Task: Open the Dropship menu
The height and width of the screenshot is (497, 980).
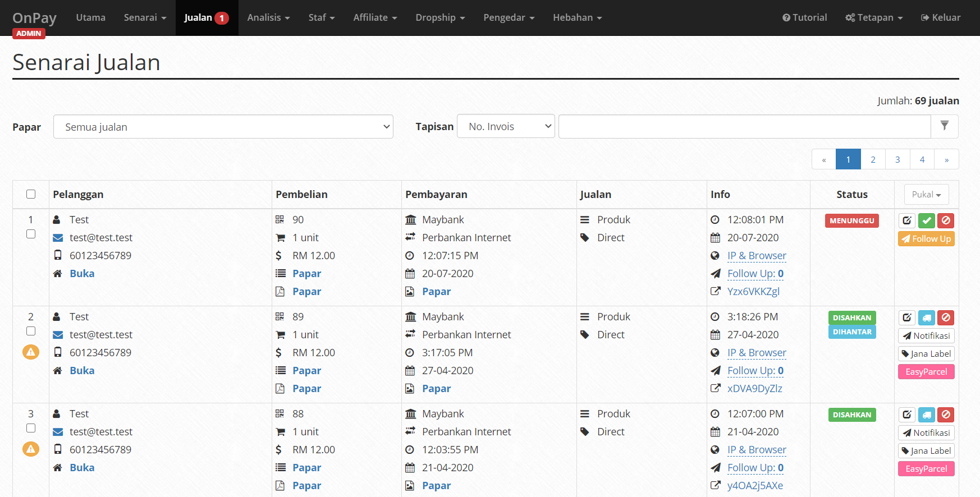Action: pyautogui.click(x=440, y=17)
